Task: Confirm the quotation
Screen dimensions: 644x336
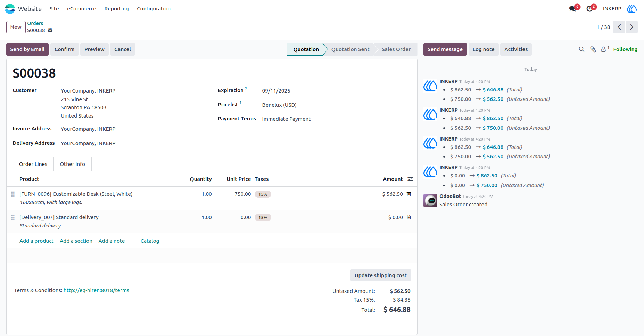Action: 65,49
